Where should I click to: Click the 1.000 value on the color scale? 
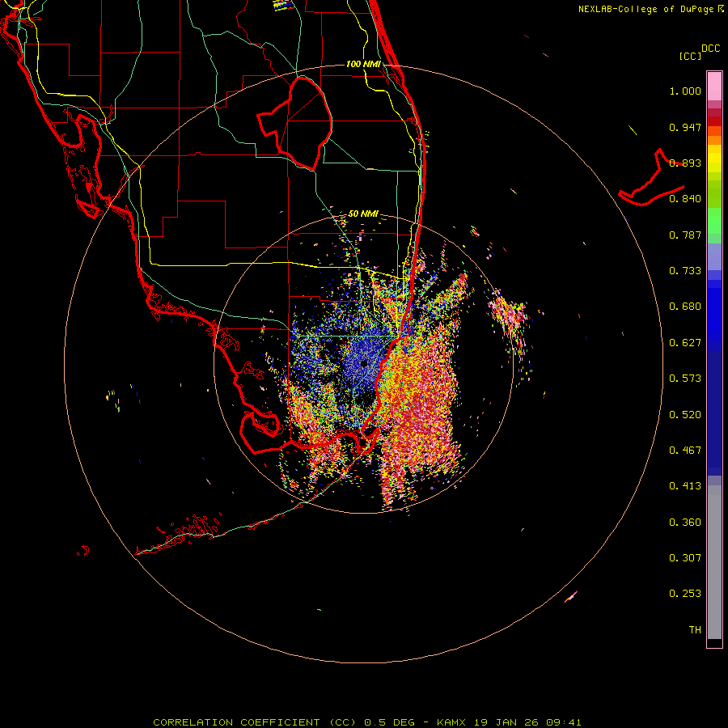pyautogui.click(x=685, y=91)
